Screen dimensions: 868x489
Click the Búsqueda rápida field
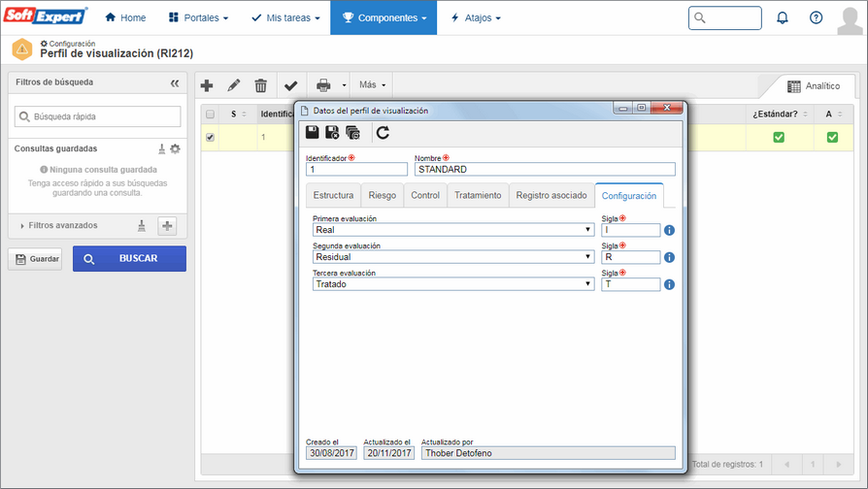(97, 116)
